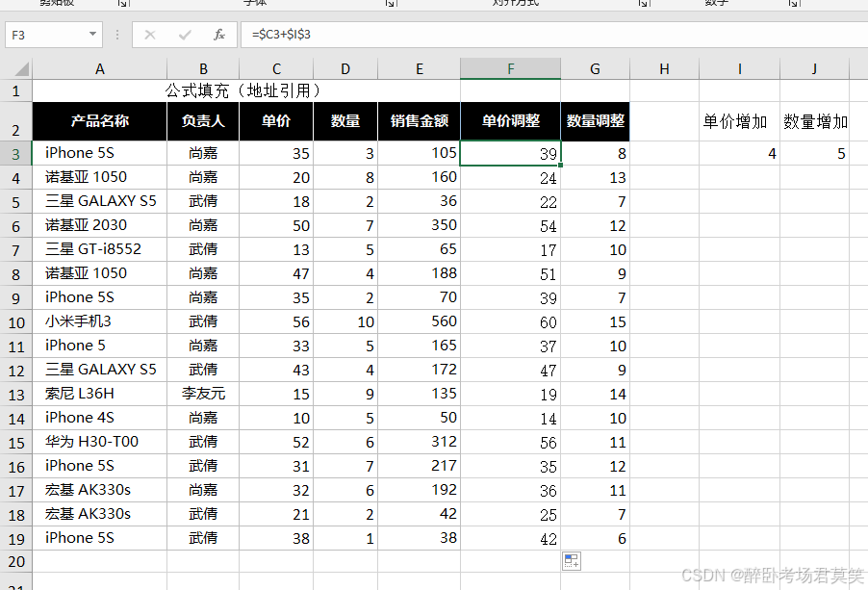The height and width of the screenshot is (590, 868).
Task: Select row 1 header
Action: coord(16,90)
